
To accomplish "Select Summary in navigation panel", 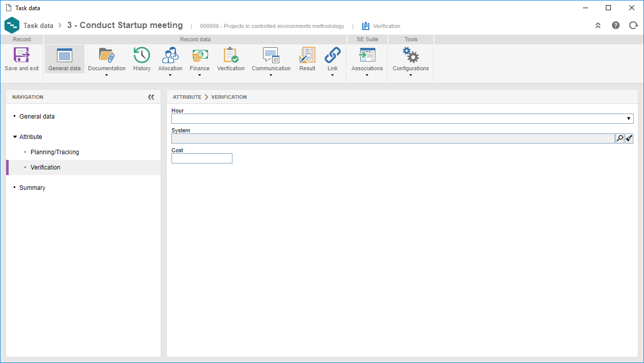I will pos(32,188).
